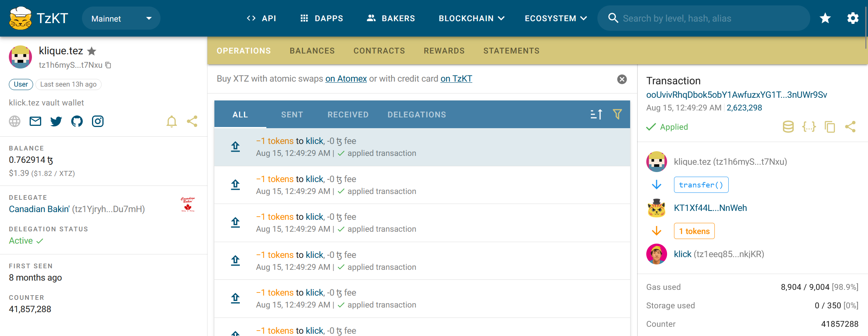Open the GitHub profile icon
Image resolution: width=868 pixels, height=336 pixels.
tap(77, 121)
